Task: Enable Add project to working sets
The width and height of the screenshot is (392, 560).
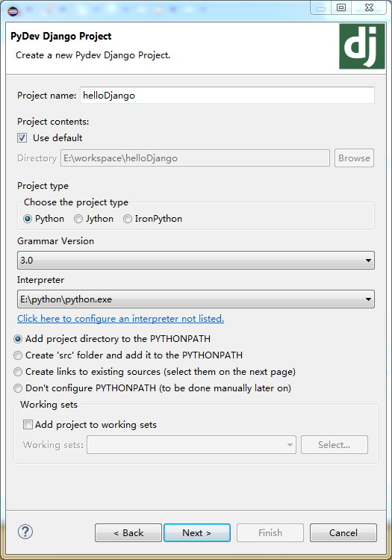Action: coord(28,425)
